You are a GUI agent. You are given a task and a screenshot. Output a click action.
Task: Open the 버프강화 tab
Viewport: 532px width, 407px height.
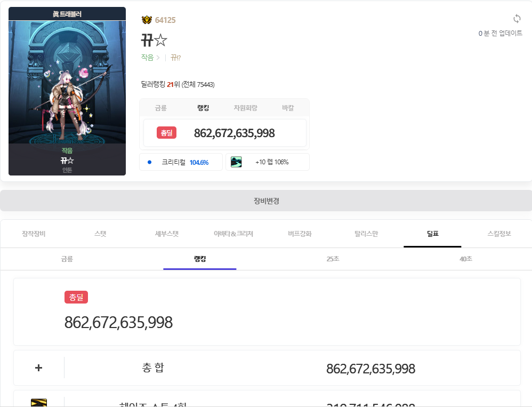tap(300, 234)
